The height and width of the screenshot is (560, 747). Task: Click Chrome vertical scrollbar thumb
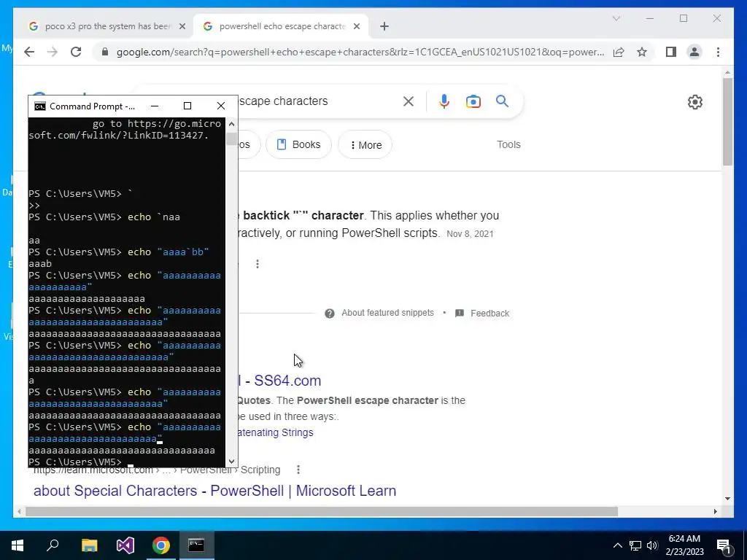[x=727, y=122]
